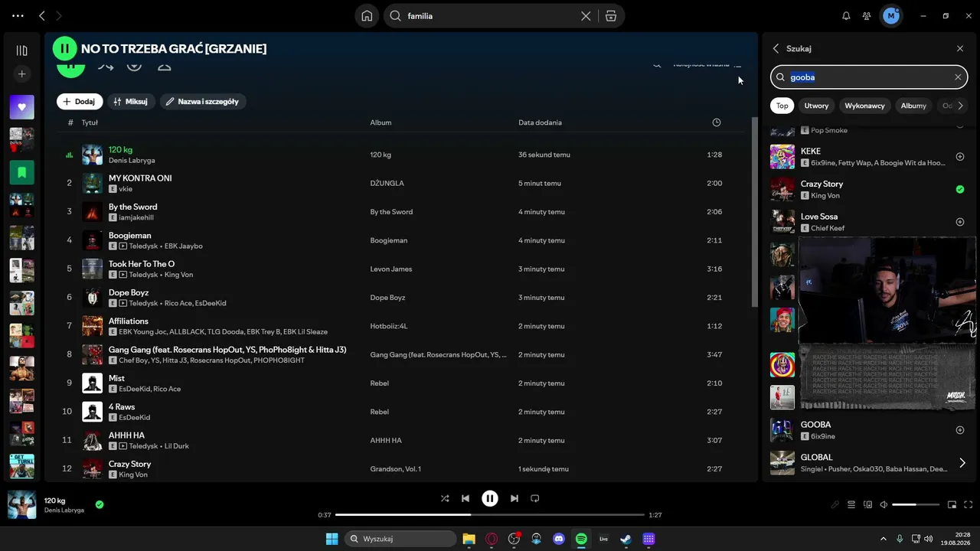The image size is (980, 551).
Task: Open the DŻUNGLA album link
Action: pyautogui.click(x=387, y=184)
